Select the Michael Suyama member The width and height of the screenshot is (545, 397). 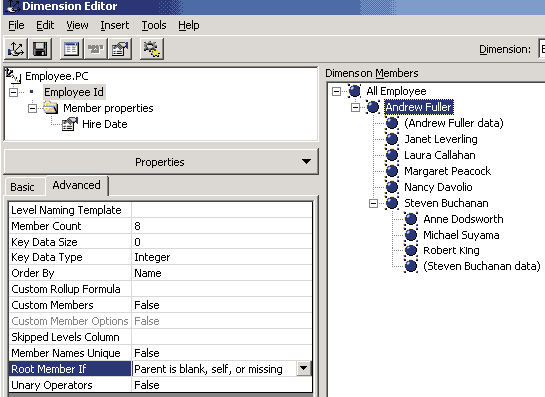point(461,235)
